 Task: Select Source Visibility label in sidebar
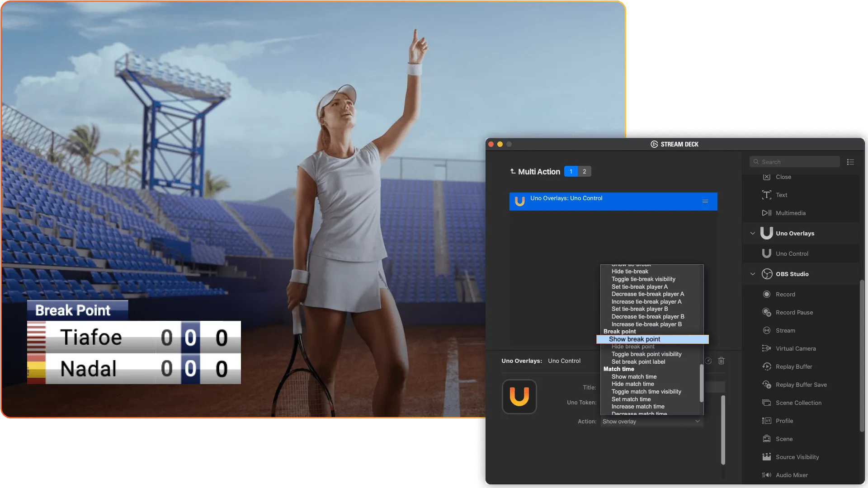pyautogui.click(x=797, y=457)
